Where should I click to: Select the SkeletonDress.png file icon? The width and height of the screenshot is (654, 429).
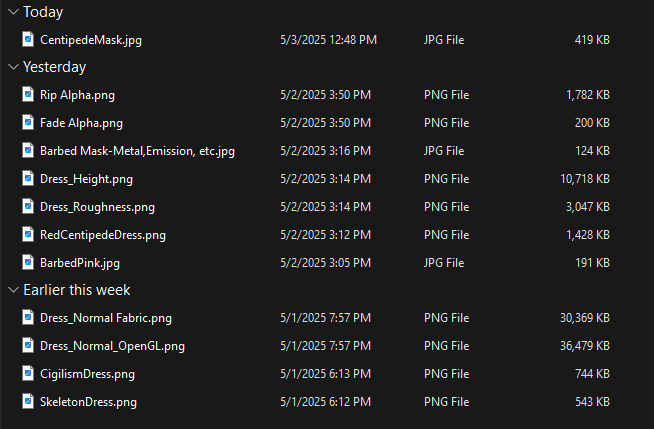click(28, 401)
